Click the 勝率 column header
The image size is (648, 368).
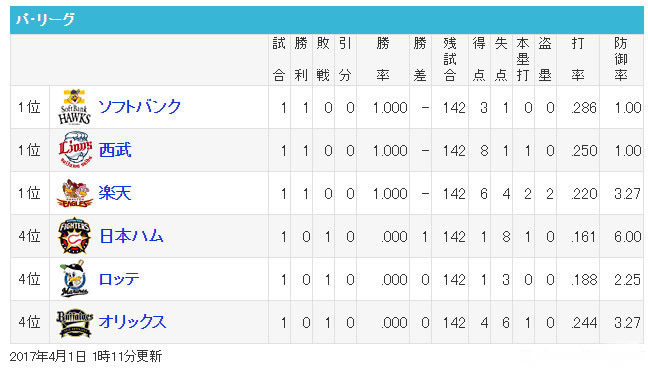[383, 60]
